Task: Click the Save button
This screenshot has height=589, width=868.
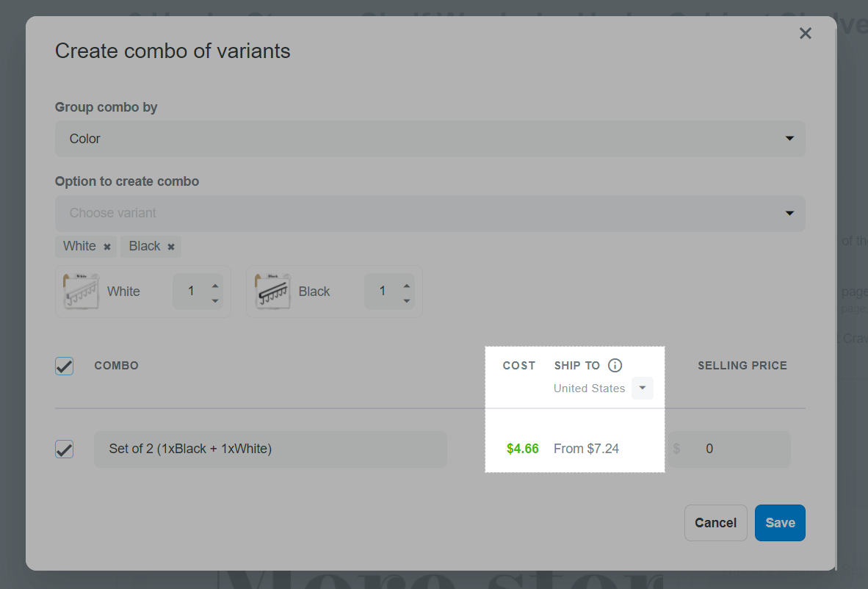Action: point(779,523)
